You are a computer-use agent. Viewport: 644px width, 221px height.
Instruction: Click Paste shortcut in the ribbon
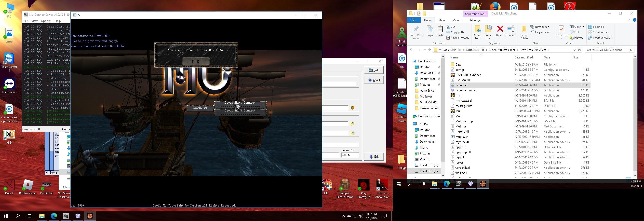(x=457, y=38)
